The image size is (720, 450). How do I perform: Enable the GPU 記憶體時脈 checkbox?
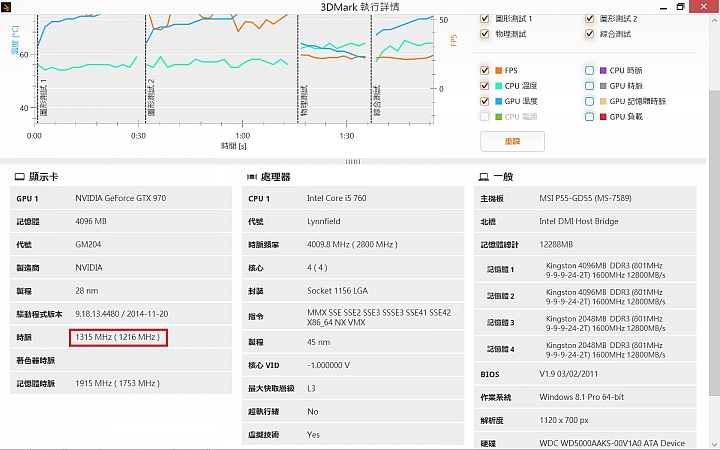[x=590, y=101]
